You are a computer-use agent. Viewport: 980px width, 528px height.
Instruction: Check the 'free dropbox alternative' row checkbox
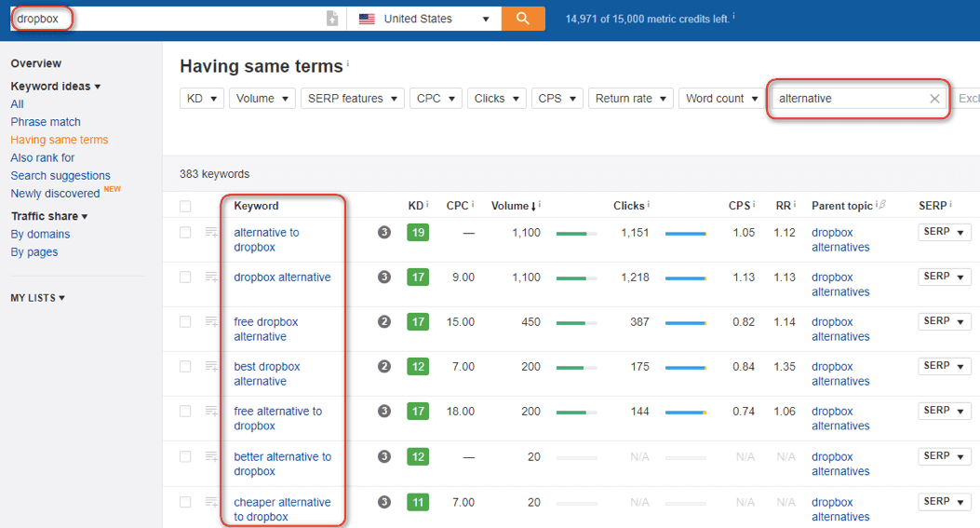click(185, 322)
